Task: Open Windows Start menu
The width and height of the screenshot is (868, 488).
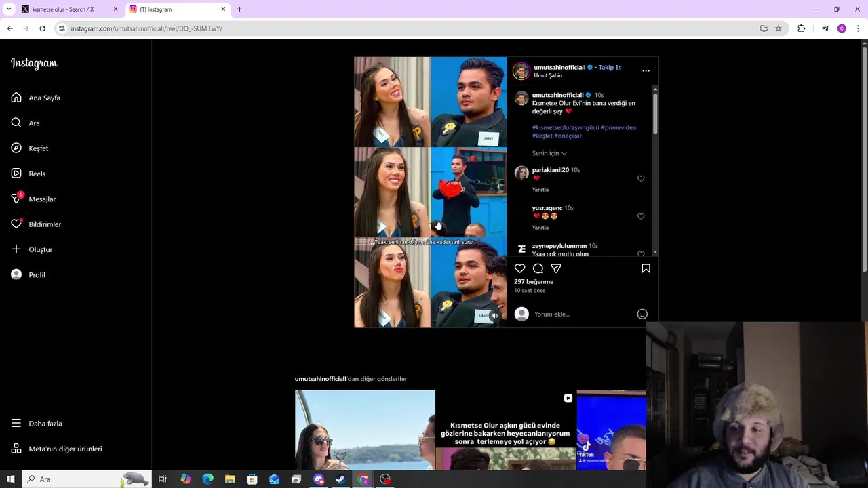Action: point(11,479)
